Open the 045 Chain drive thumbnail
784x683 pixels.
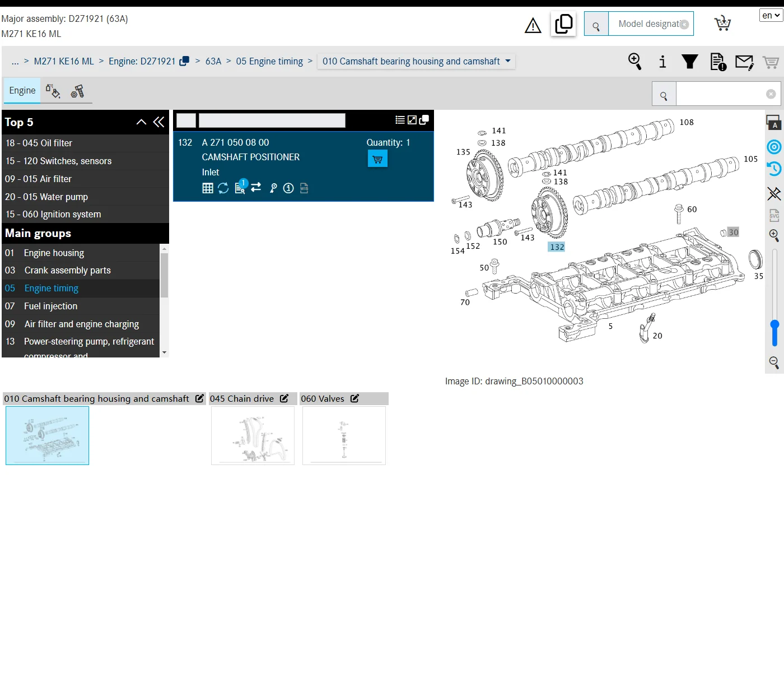point(253,436)
